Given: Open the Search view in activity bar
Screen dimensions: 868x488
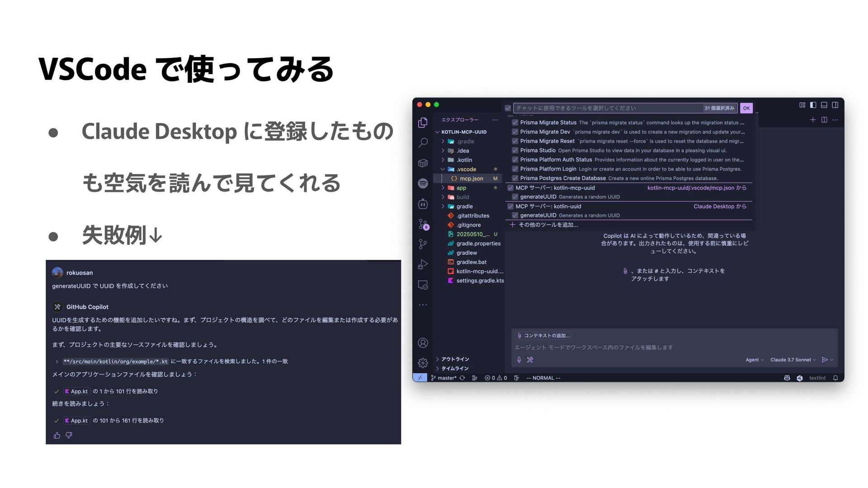Looking at the screenshot, I should point(423,143).
